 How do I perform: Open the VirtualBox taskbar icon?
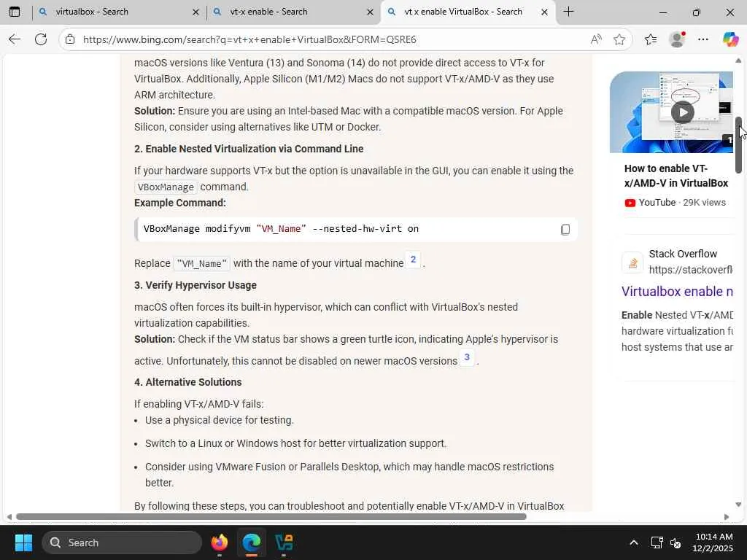[x=284, y=542]
